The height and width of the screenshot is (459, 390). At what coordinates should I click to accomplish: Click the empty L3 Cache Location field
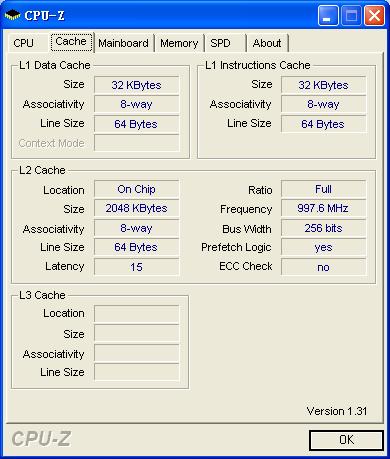(137, 314)
